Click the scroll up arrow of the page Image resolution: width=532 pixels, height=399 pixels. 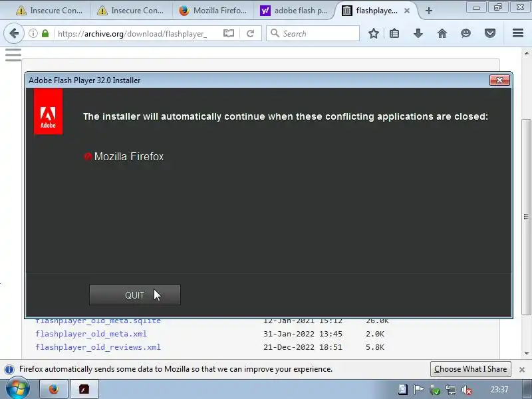coord(527,53)
